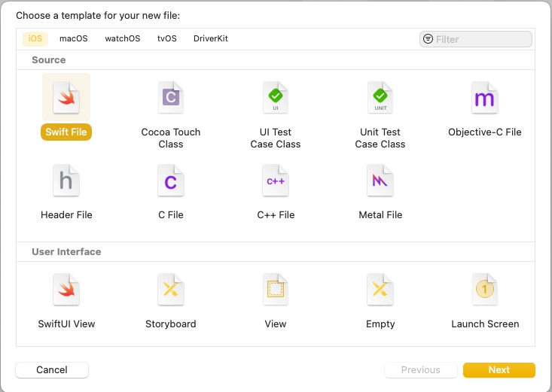Select the Launch Screen template
This screenshot has height=392, width=552.
(485, 290)
